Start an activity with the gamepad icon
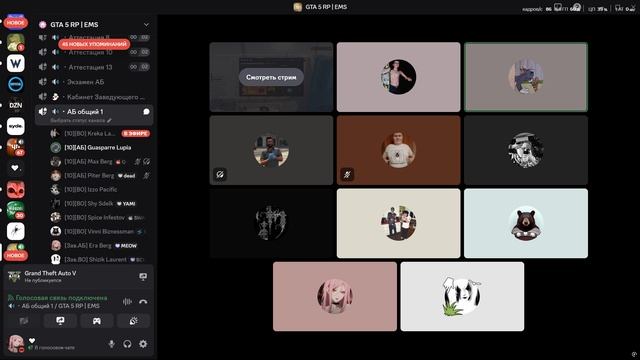The width and height of the screenshot is (640, 360). point(97,321)
